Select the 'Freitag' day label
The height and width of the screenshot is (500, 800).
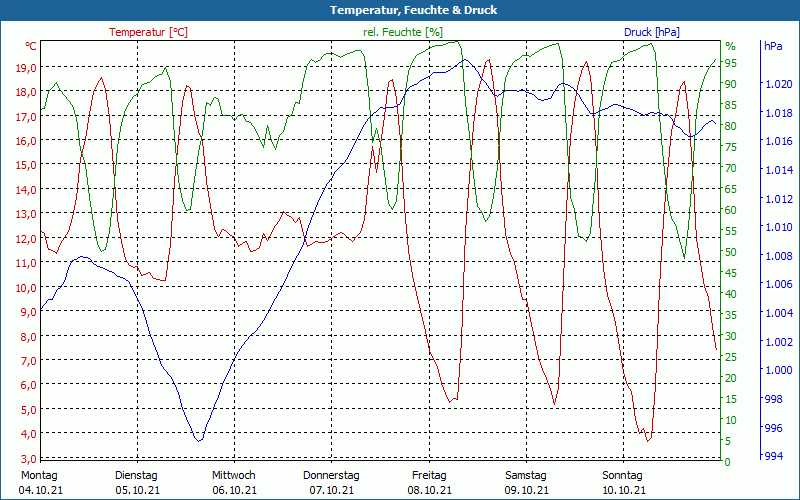(429, 476)
